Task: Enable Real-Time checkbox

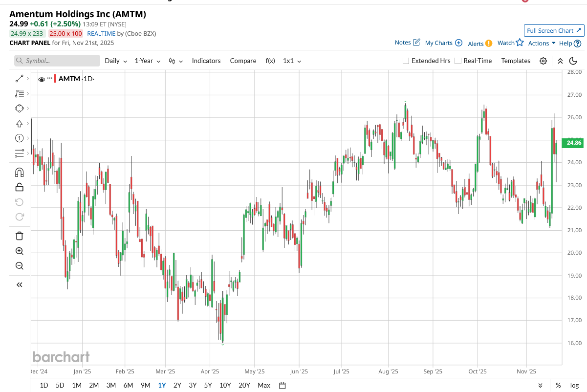Action: coord(458,61)
